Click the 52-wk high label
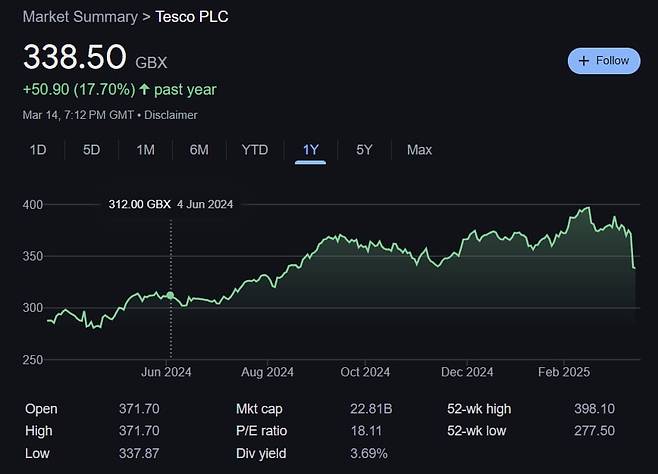 coord(480,409)
